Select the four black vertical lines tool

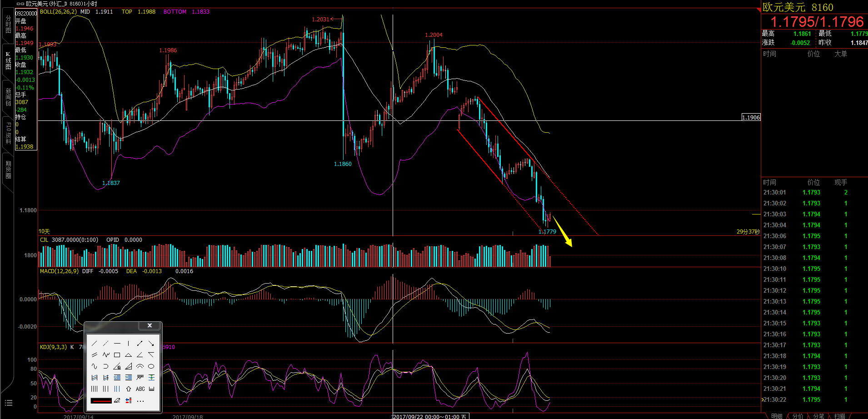coord(95,389)
